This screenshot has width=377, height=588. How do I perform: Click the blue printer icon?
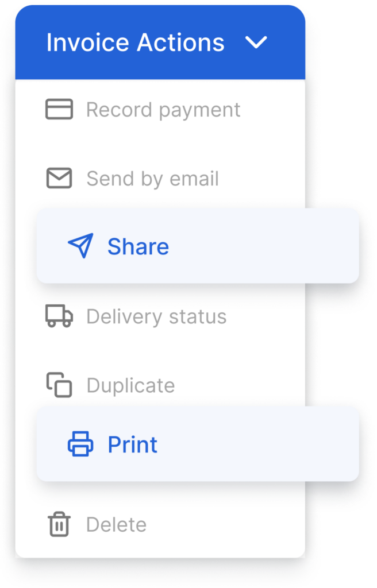point(80,444)
